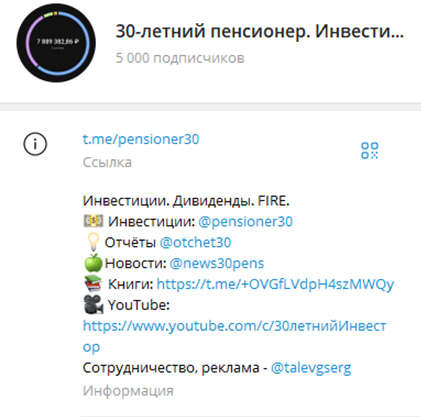Click the Ссылка label under the link
Viewport: 421px width, 417px height.
click(x=107, y=162)
